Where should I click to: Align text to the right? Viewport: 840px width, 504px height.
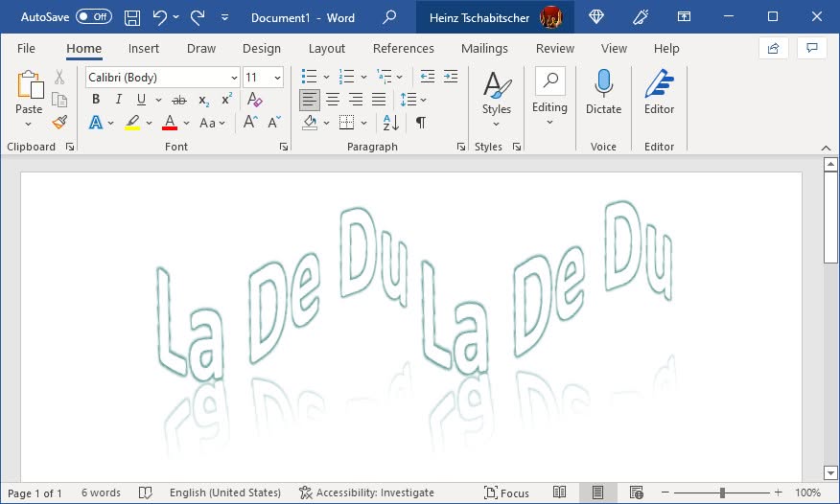pos(356,100)
